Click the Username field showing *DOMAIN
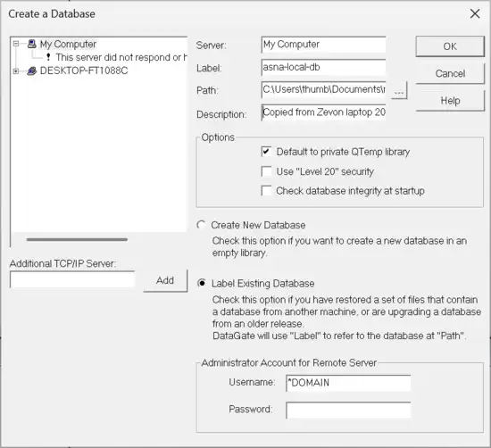 coord(348,383)
